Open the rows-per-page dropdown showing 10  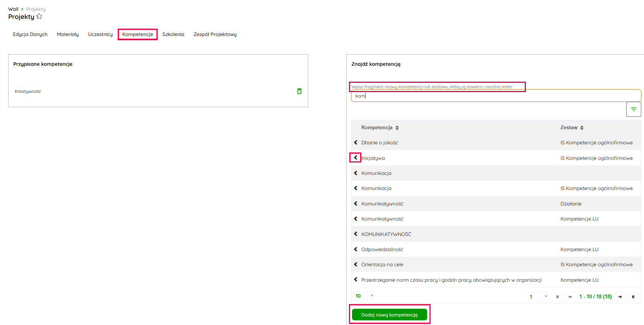(364, 296)
